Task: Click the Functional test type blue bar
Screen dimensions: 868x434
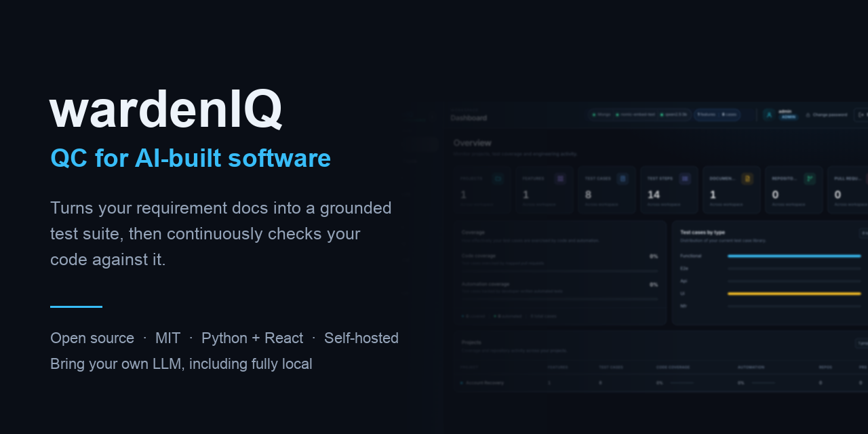Action: (794, 256)
